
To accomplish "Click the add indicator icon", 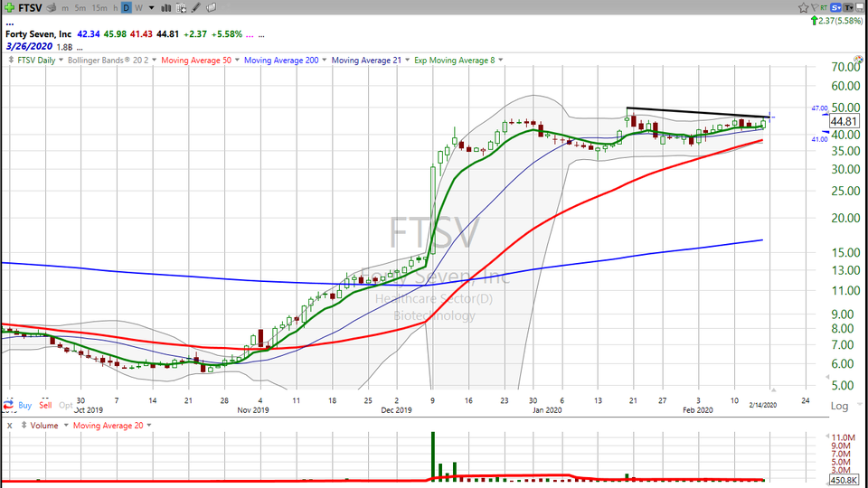I will [x=181, y=8].
